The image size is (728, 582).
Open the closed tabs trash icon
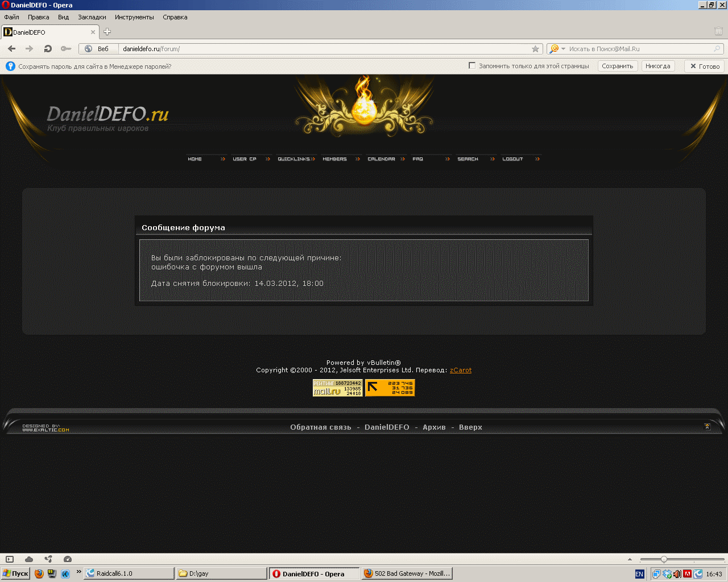[718, 31]
